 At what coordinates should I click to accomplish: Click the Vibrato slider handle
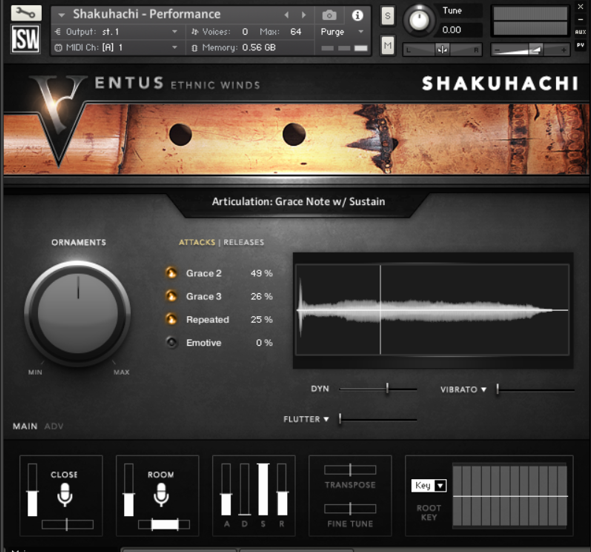click(x=498, y=389)
